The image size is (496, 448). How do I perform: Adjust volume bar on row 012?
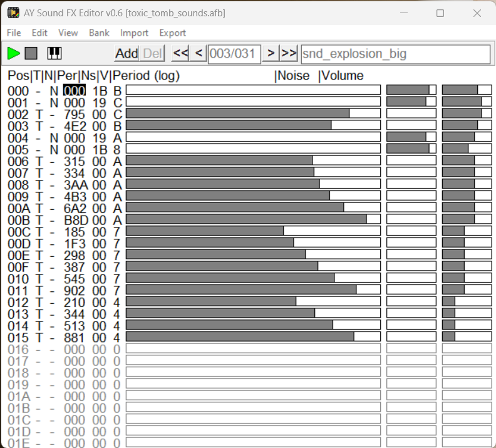coord(467,301)
